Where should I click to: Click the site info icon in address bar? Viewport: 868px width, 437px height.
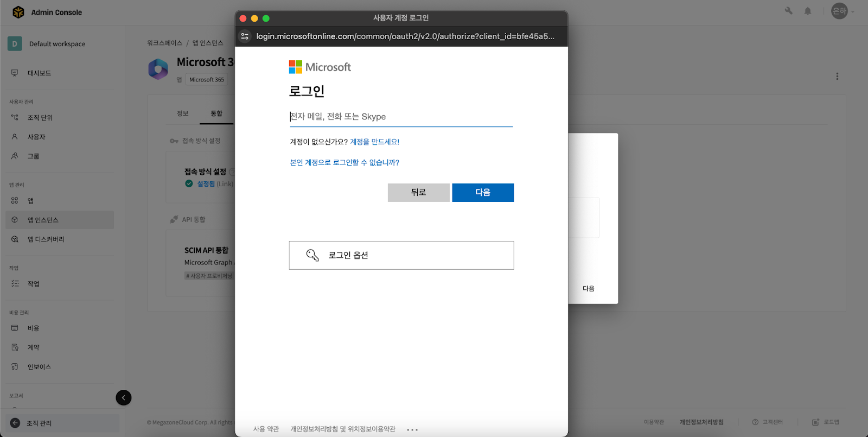[245, 36]
